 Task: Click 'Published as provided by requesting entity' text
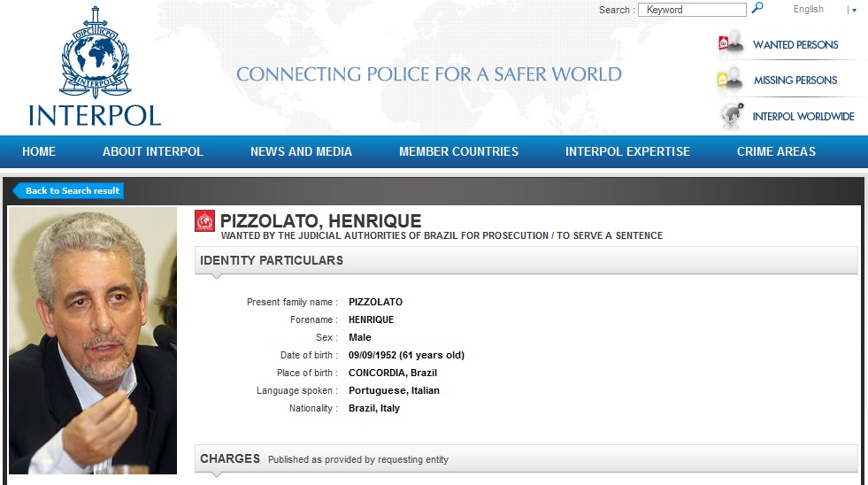click(x=358, y=459)
